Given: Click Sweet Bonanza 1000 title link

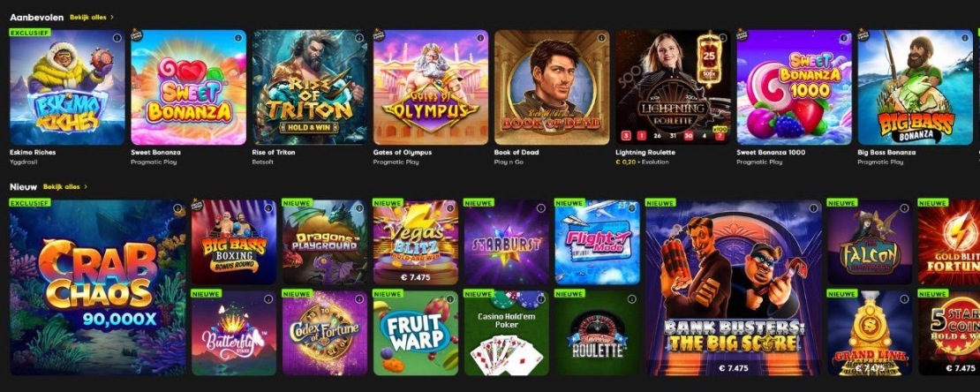Looking at the screenshot, I should (771, 153).
